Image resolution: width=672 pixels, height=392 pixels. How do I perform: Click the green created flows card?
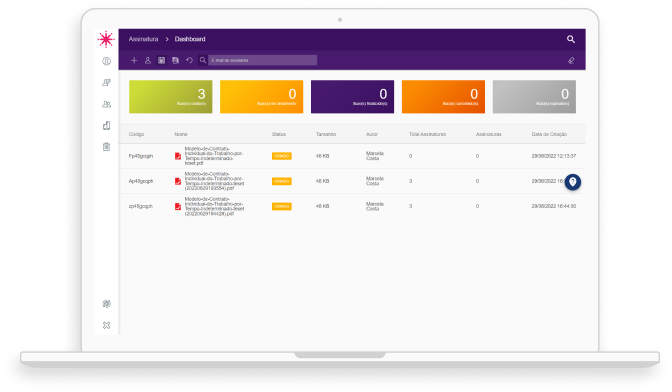tap(171, 96)
